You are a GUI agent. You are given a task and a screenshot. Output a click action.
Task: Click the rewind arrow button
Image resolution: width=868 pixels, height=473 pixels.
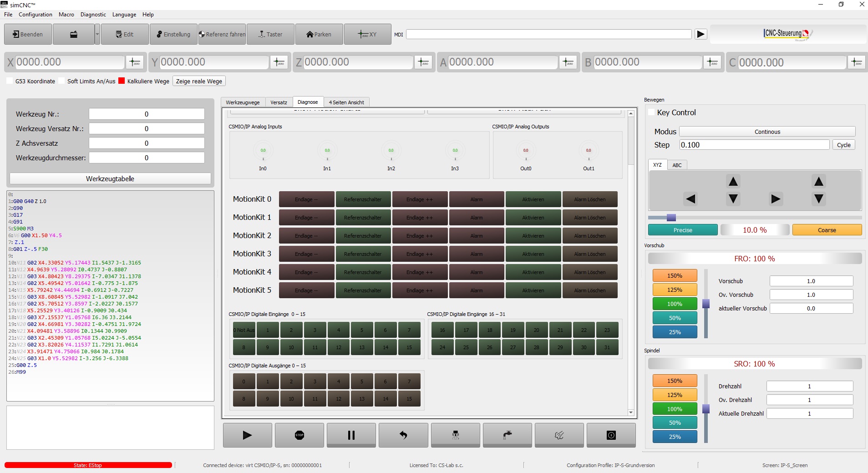click(x=403, y=435)
